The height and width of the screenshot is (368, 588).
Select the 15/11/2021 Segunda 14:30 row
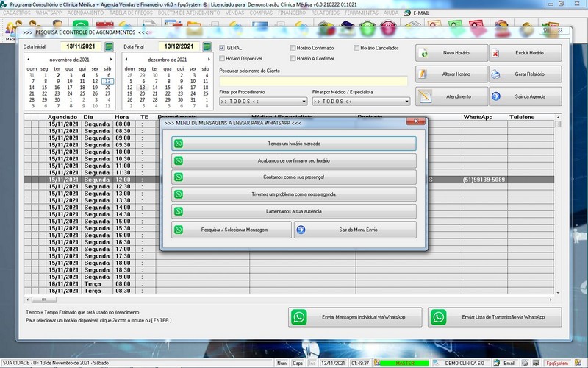point(289,214)
